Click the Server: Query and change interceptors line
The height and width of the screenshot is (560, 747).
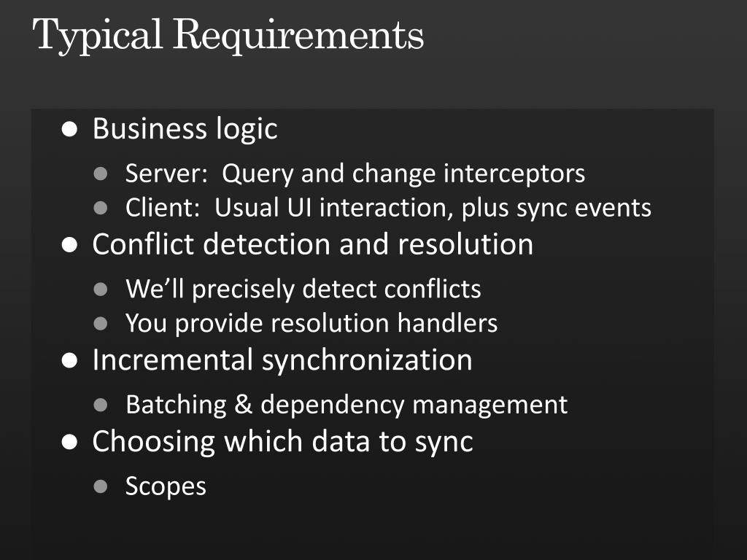[355, 174]
